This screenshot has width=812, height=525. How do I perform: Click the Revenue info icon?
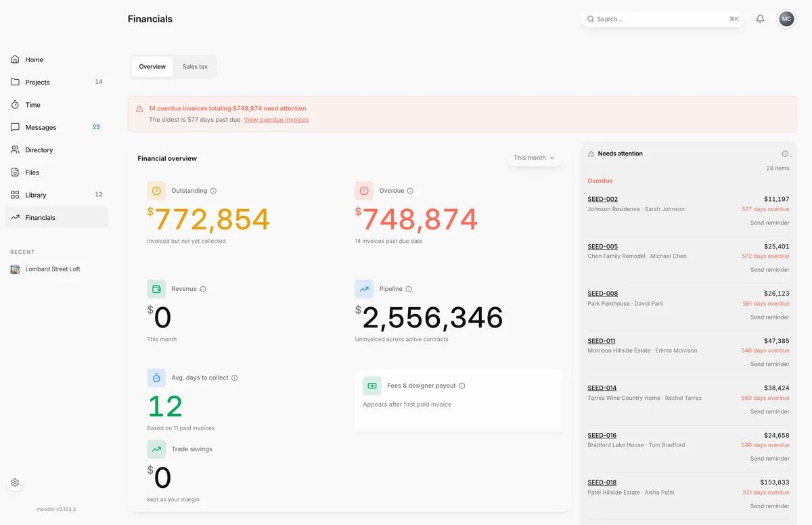pos(203,289)
